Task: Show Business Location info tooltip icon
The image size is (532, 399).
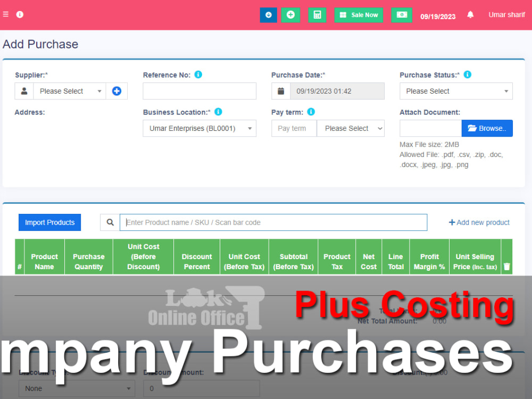Action: click(219, 112)
